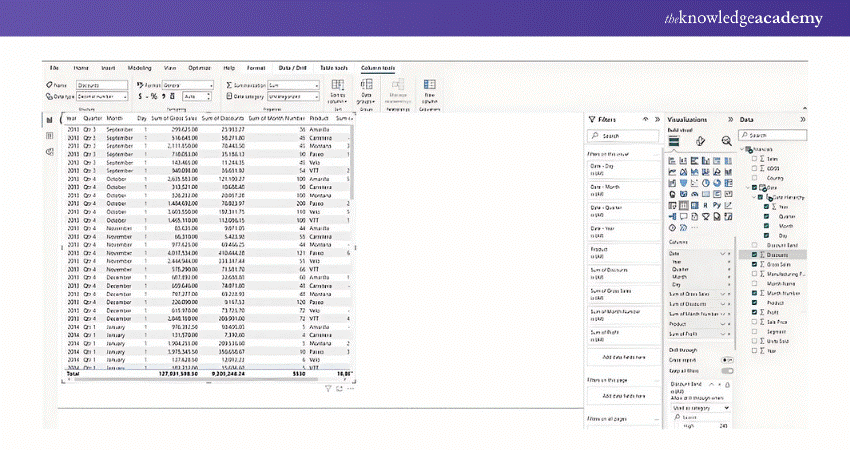Open Data groups in the ribbon
850x450 pixels.
[x=363, y=88]
